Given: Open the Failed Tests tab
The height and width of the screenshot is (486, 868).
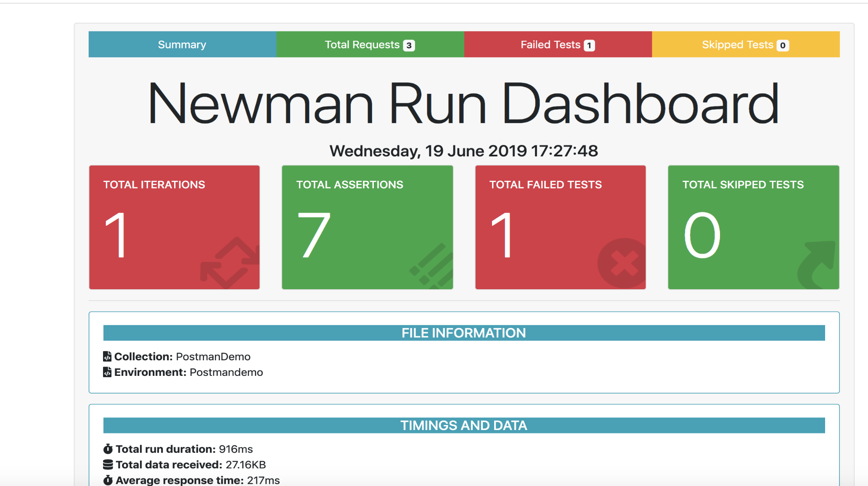Looking at the screenshot, I should 550,45.
